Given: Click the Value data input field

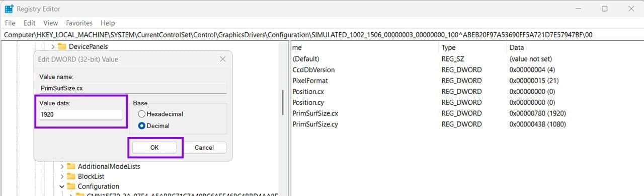Looking at the screenshot, I should coord(81,114).
